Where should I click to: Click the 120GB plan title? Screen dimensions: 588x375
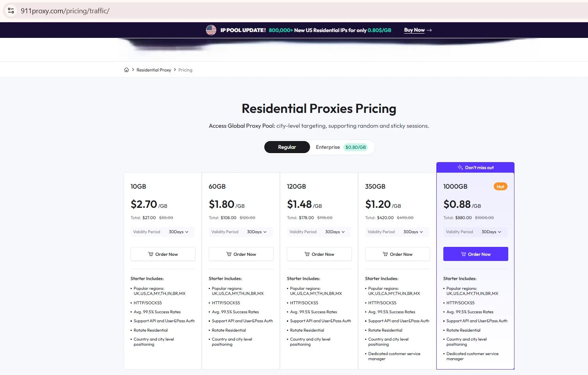(x=296, y=187)
